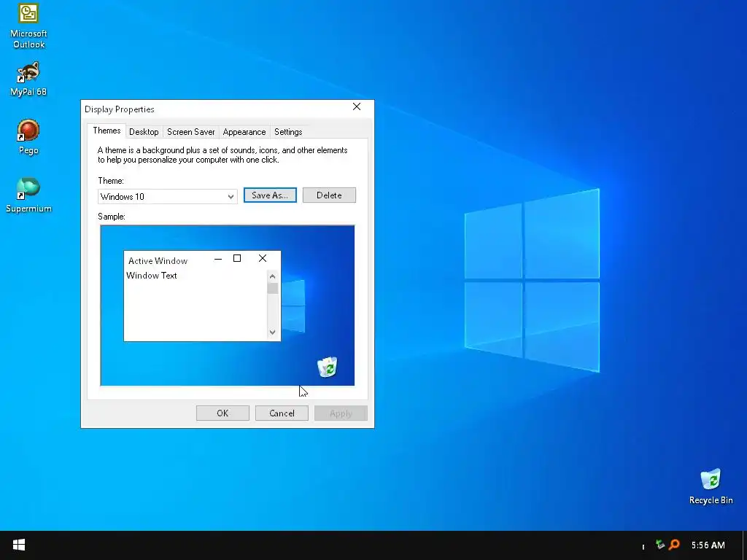Click the orange magnifier tray icon
The width and height of the screenshot is (747, 560).
pyautogui.click(x=674, y=544)
